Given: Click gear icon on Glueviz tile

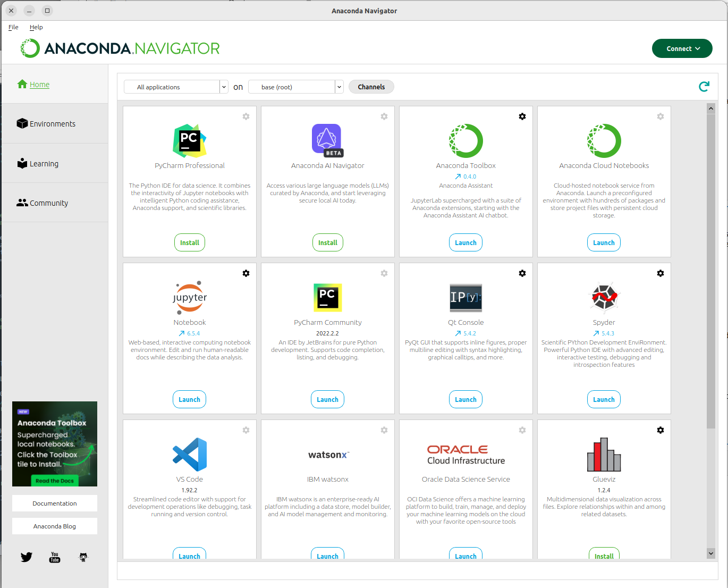Looking at the screenshot, I should (661, 430).
